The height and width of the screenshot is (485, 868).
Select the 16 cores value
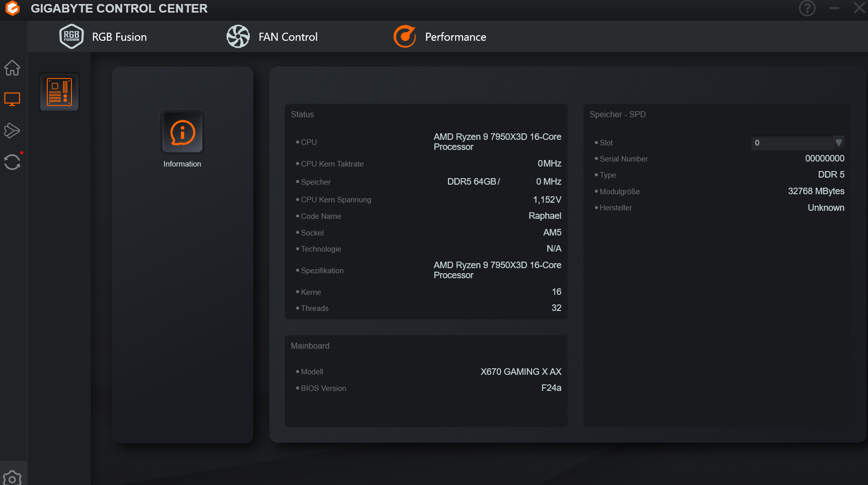[x=556, y=292]
